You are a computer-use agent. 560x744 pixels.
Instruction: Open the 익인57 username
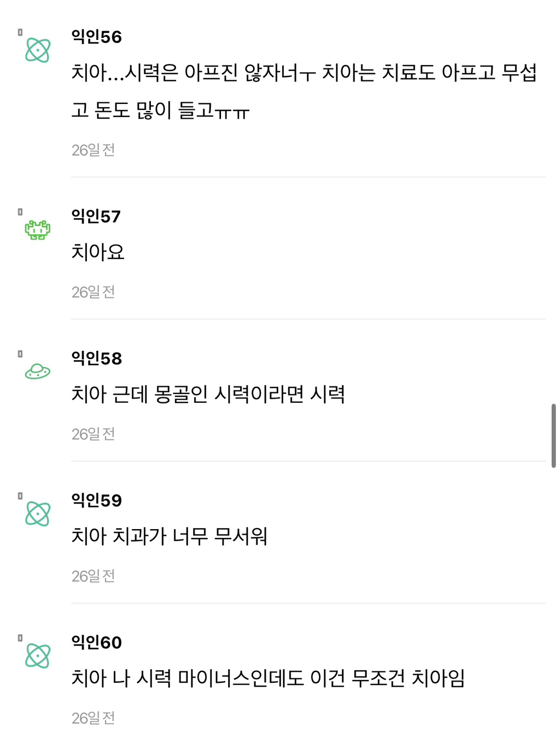click(96, 216)
